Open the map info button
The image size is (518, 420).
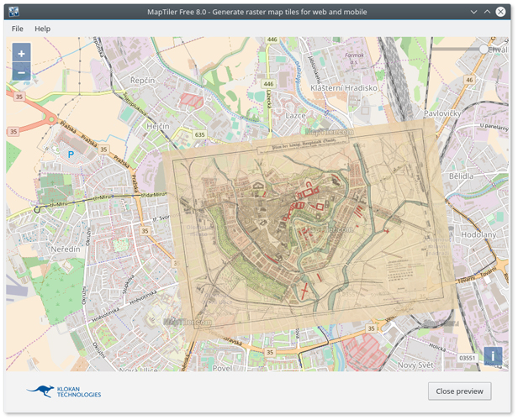(x=493, y=355)
